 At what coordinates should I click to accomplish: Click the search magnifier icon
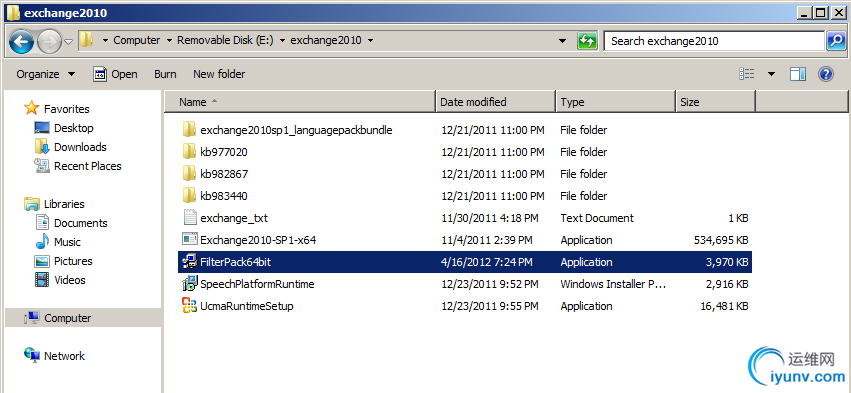(x=836, y=41)
